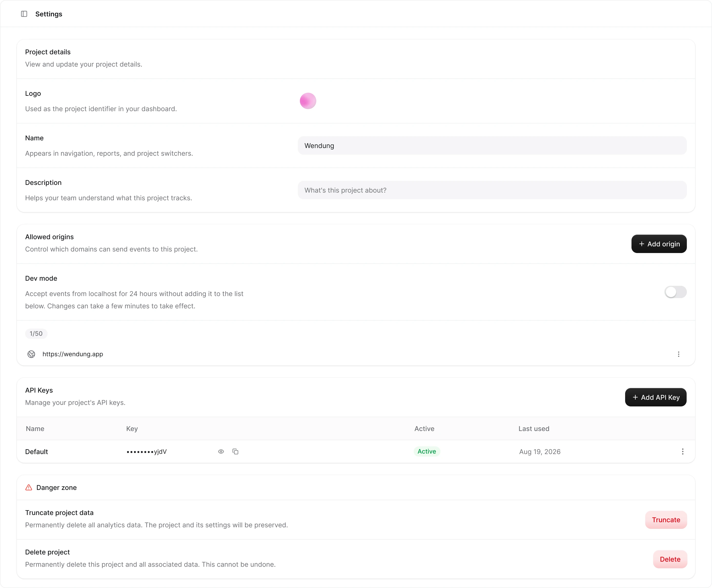Viewport: 712px width, 588px height.
Task: Click the globe icon beside wendung.app
Action: [x=31, y=354]
